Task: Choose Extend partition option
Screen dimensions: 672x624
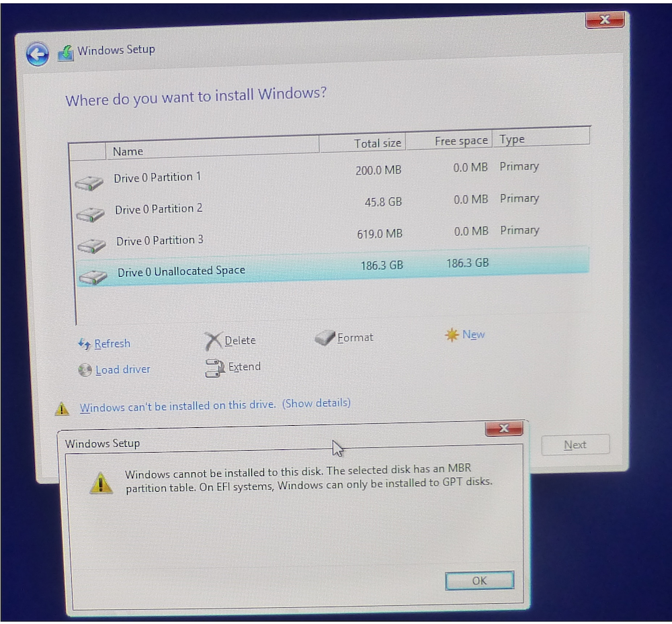Action: click(245, 367)
